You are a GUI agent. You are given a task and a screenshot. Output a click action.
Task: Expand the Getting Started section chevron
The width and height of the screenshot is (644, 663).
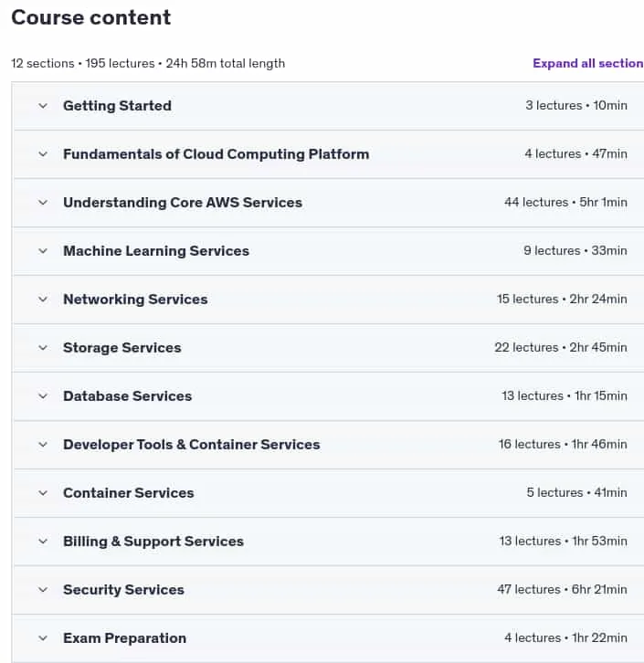tap(43, 106)
